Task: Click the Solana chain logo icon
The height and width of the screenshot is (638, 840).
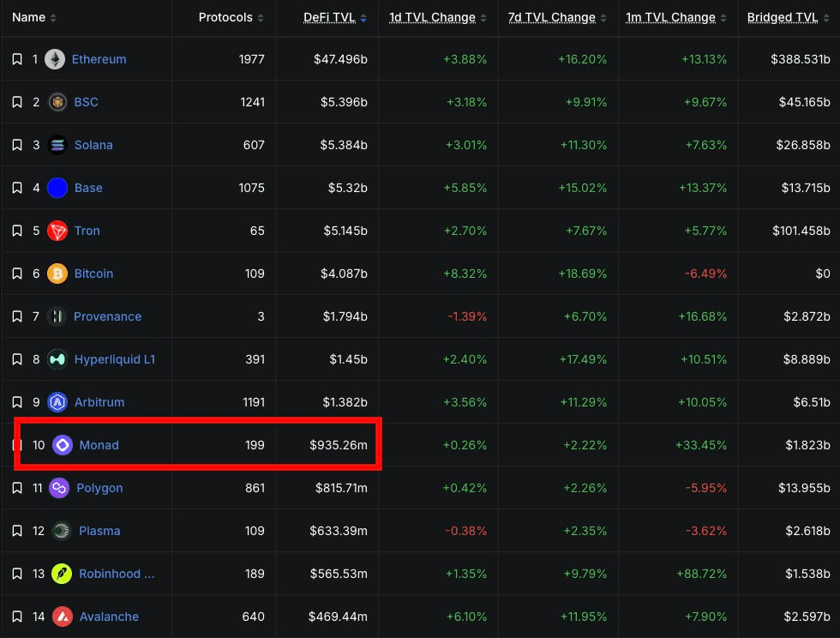Action: 57,145
